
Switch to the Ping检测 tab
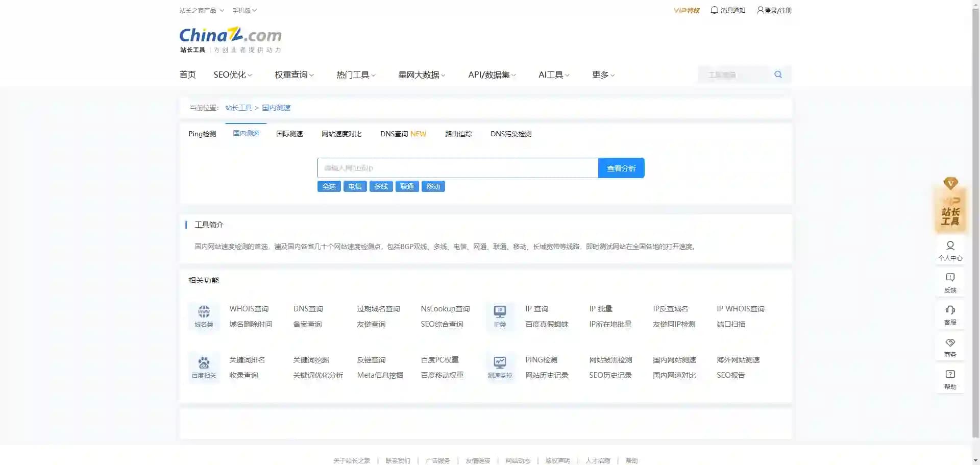(202, 134)
